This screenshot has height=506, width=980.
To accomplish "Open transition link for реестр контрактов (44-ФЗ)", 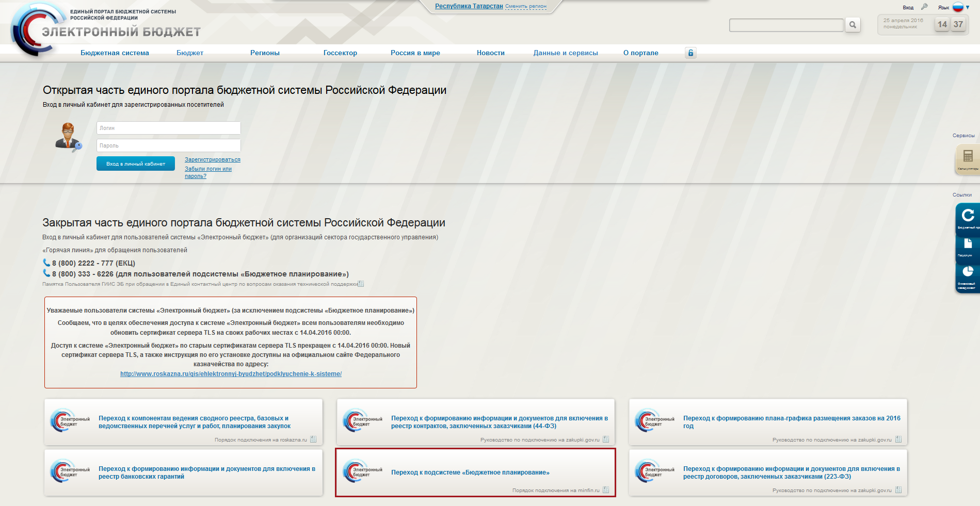I will click(500, 422).
